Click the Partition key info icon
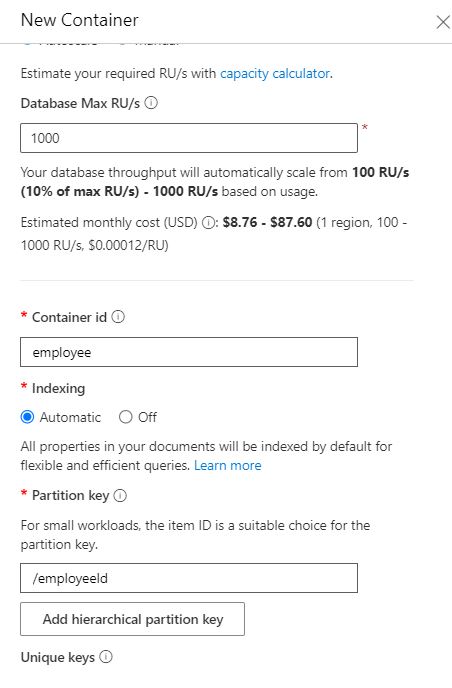 tap(120, 495)
